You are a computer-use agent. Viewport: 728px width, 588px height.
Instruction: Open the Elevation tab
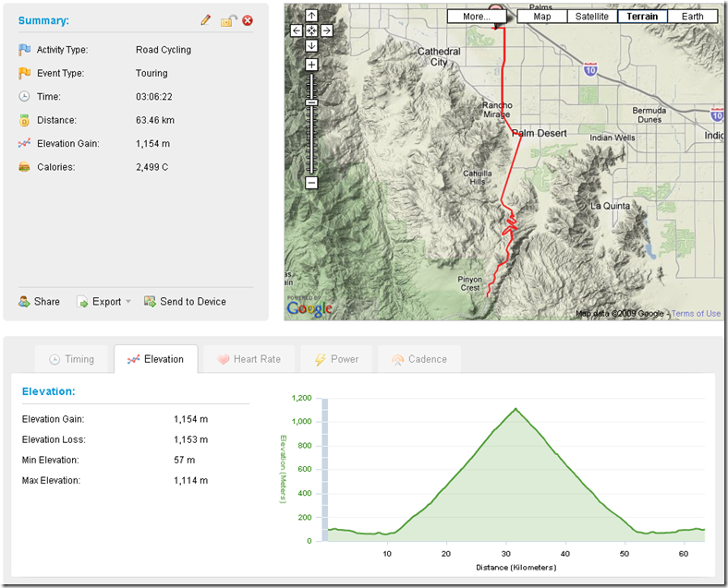point(155,359)
